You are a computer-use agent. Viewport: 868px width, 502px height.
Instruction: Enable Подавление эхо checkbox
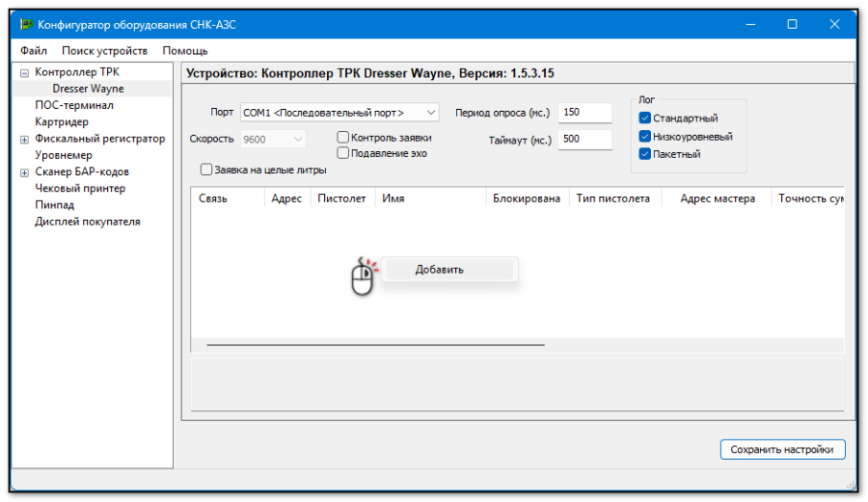[x=342, y=153]
